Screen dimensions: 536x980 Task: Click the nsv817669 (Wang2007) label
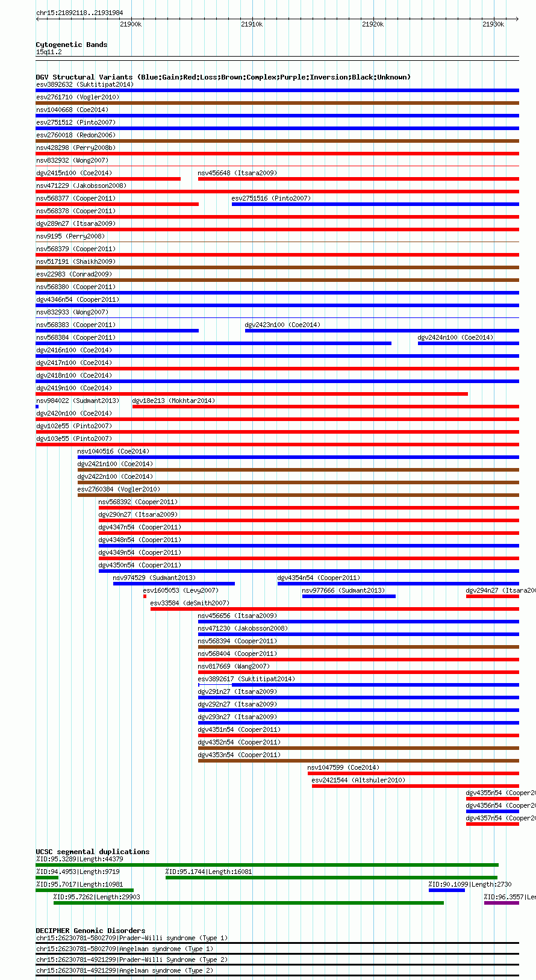coord(234,666)
